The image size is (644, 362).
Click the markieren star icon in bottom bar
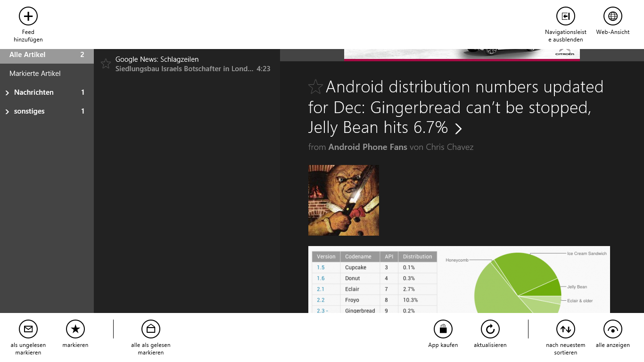click(75, 329)
